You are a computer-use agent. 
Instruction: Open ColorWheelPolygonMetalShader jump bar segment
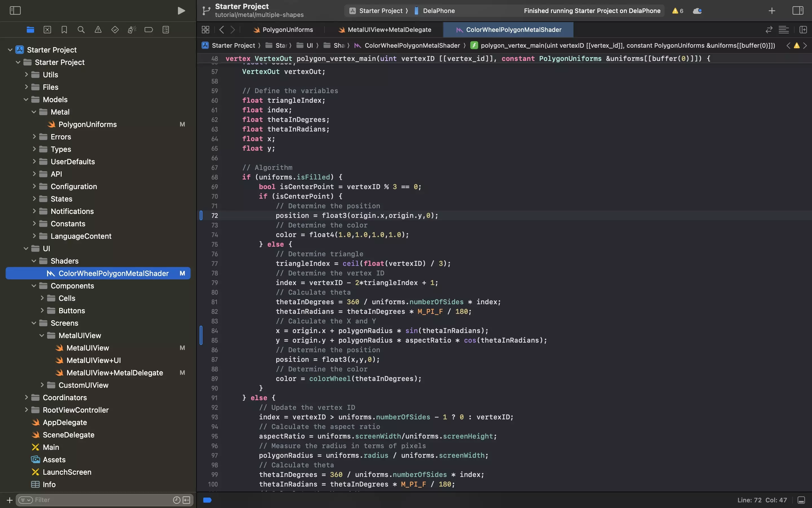pyautogui.click(x=407, y=45)
